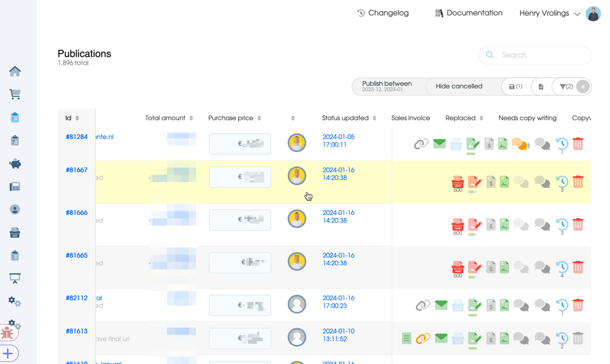This screenshot has width=610, height=364.
Task: Open the history clock icon for #81665
Action: (x=562, y=267)
